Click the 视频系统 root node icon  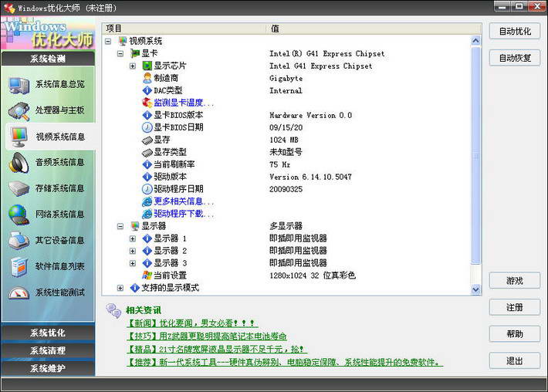(x=123, y=41)
